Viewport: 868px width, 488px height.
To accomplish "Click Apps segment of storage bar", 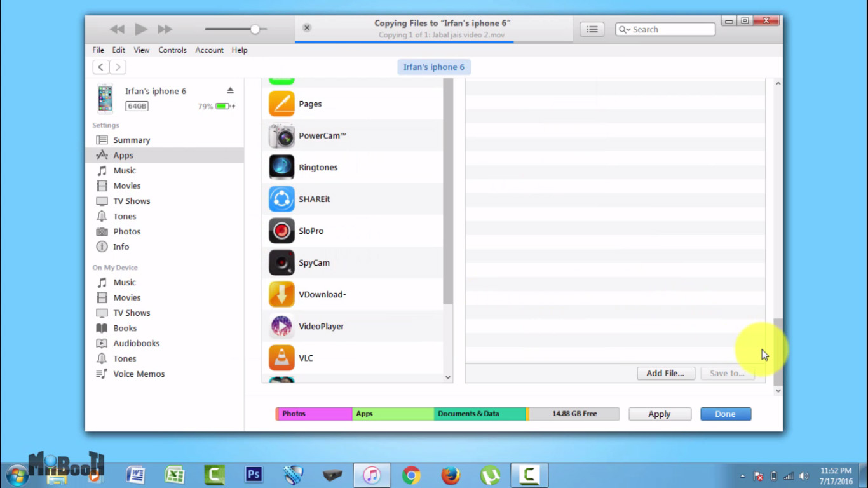I will point(393,414).
